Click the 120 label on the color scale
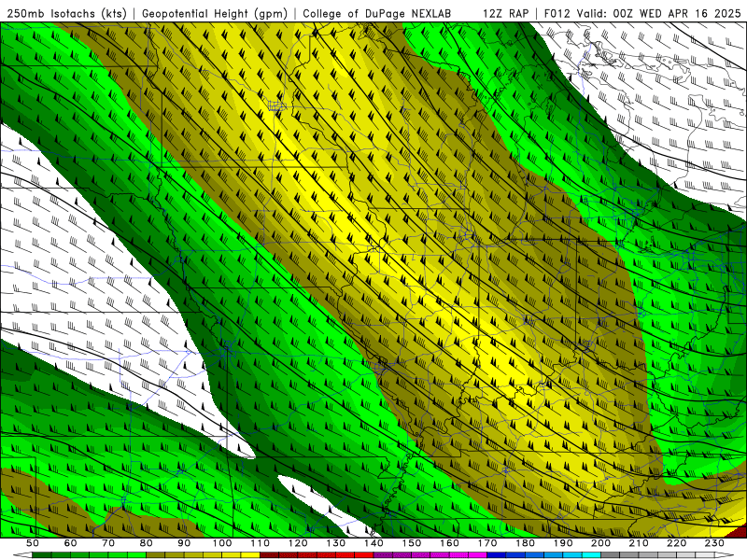The width and height of the screenshot is (747, 560). pyautogui.click(x=298, y=543)
